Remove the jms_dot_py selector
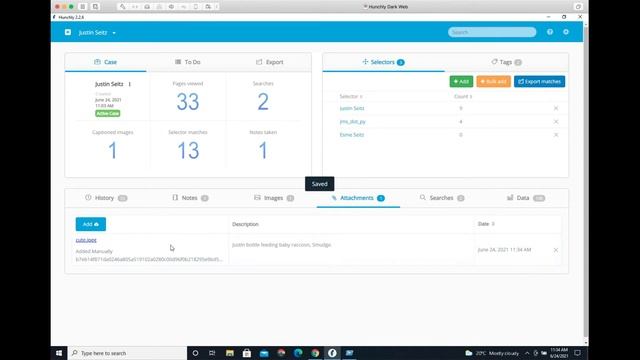The width and height of the screenshot is (640, 360). tap(556, 122)
